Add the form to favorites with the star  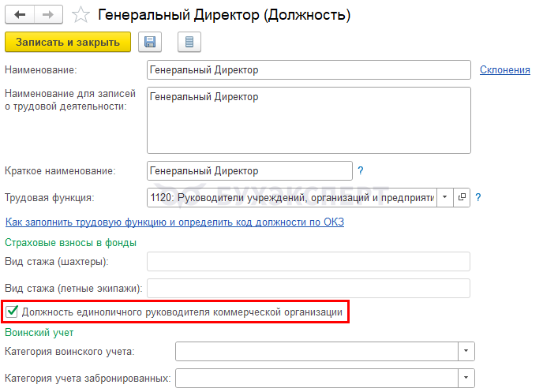[80, 15]
